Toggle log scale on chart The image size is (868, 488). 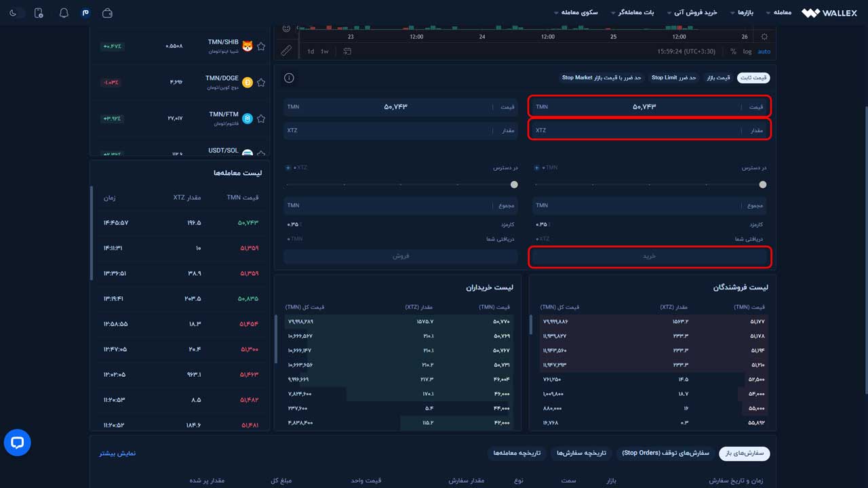[x=747, y=52]
